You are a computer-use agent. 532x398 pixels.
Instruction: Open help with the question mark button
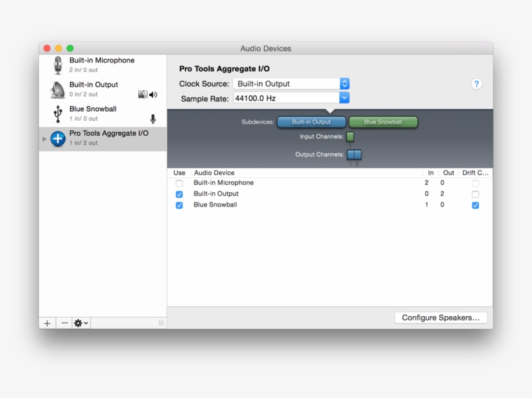(x=476, y=84)
